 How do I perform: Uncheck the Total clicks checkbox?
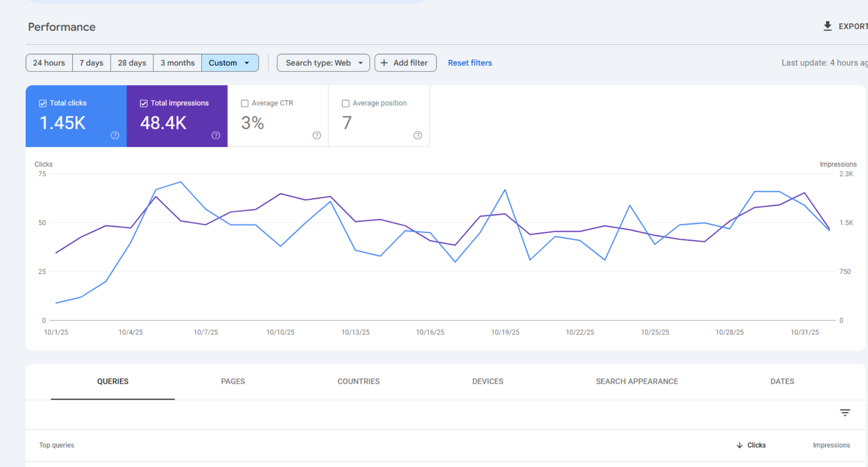point(42,103)
